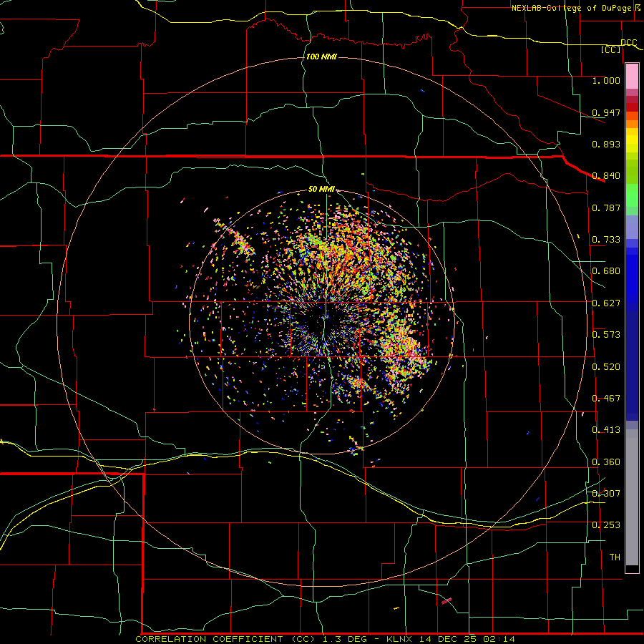The image size is (644, 644).
Task: Click the TH label at legend bottom
Action: [x=615, y=557]
